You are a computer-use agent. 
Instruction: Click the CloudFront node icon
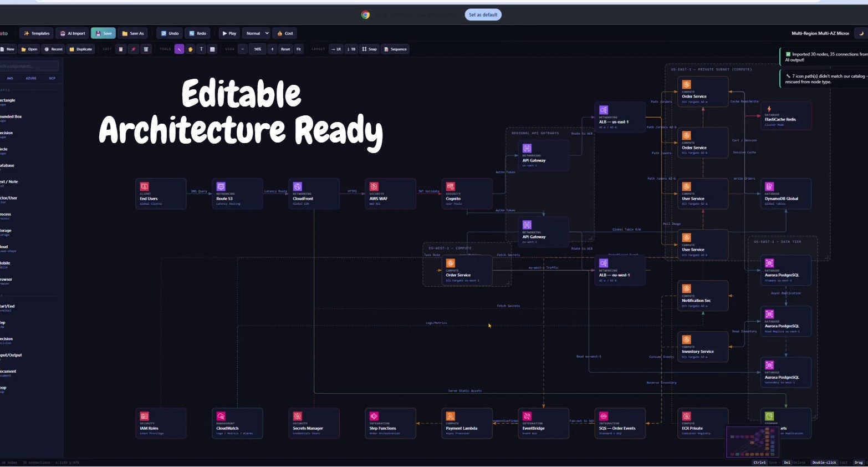[297, 187]
